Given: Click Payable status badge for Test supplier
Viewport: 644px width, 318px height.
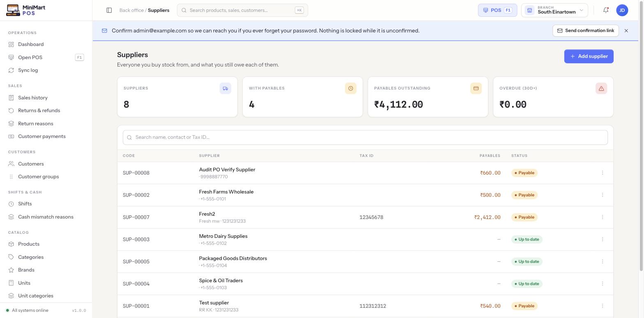Looking at the screenshot, I should click(x=524, y=306).
